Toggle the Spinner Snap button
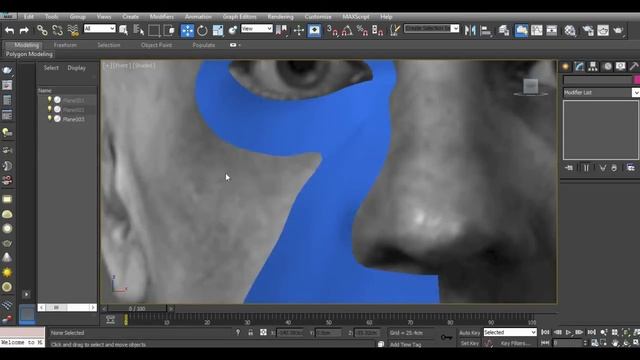This screenshot has width=640, height=360. pyautogui.click(x=378, y=31)
